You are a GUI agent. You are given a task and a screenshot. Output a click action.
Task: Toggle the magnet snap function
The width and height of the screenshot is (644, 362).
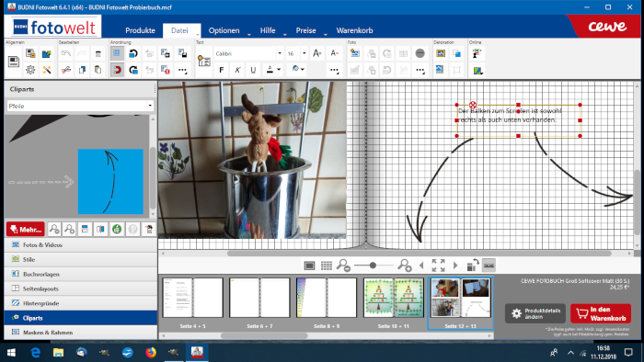click(117, 70)
